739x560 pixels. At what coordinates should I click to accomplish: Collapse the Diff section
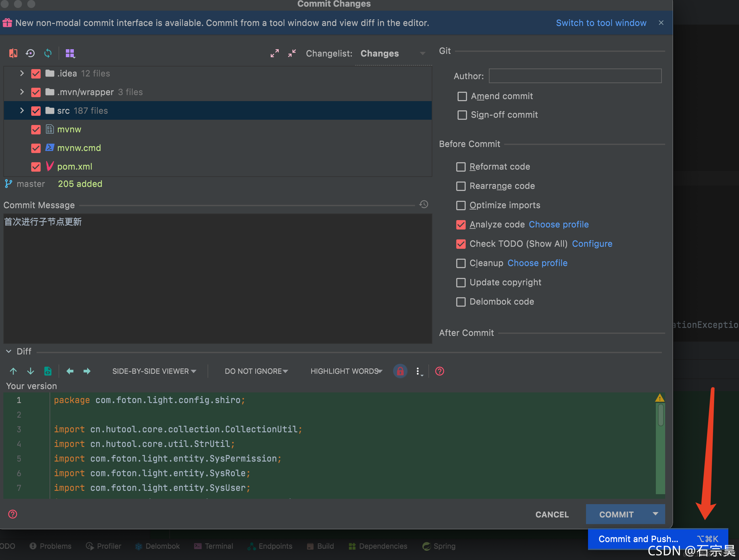[9, 351]
